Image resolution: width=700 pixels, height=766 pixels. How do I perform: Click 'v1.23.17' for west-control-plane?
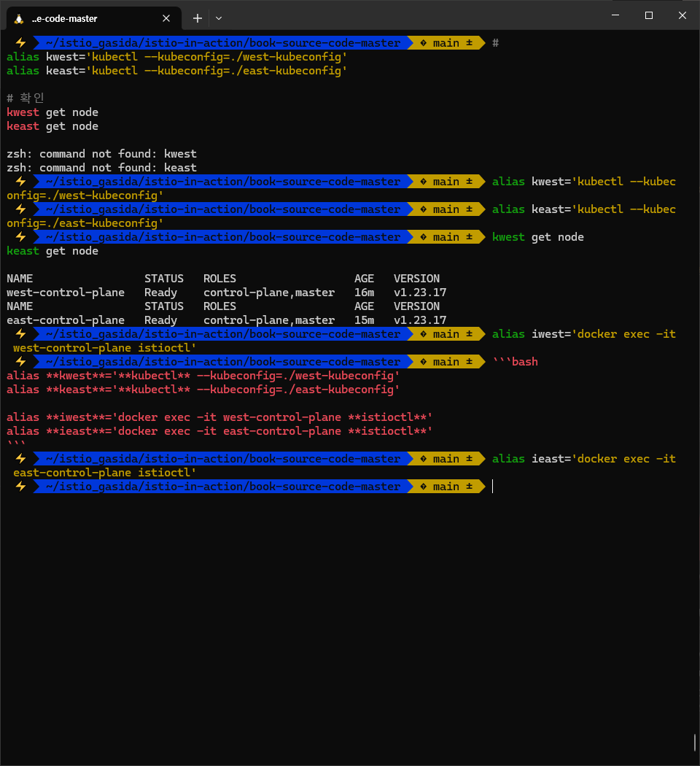coord(420,293)
